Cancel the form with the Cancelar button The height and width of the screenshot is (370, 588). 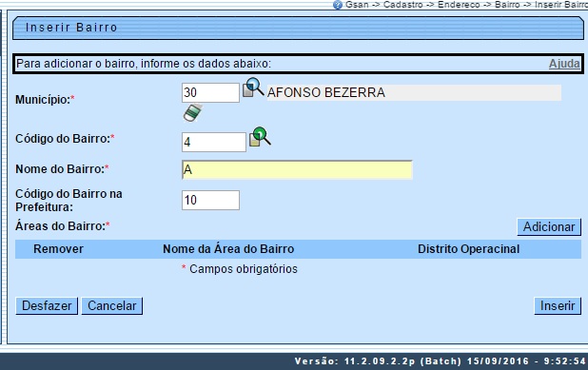coord(111,306)
